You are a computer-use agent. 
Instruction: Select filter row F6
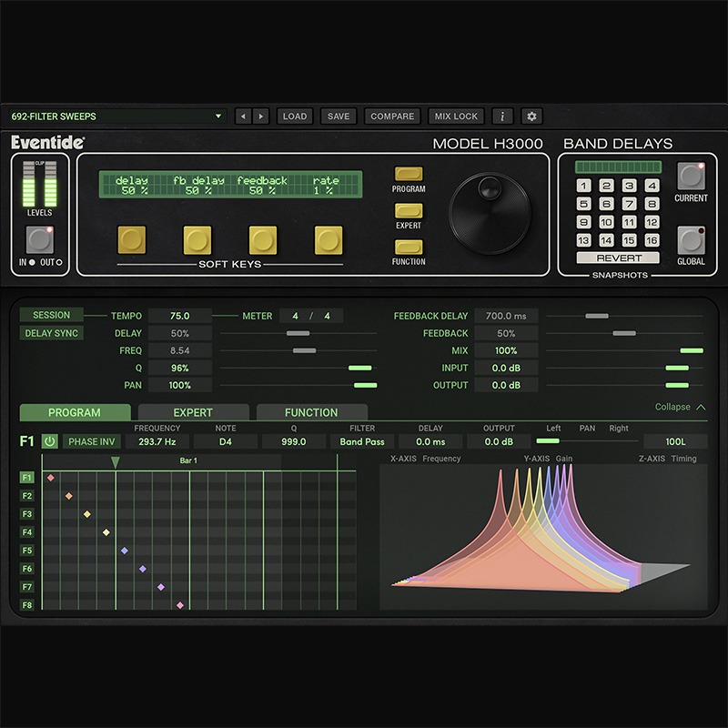[x=27, y=569]
